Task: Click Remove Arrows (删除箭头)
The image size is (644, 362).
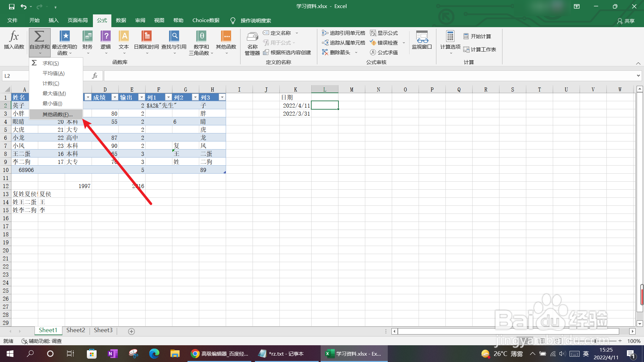Action: click(336, 52)
